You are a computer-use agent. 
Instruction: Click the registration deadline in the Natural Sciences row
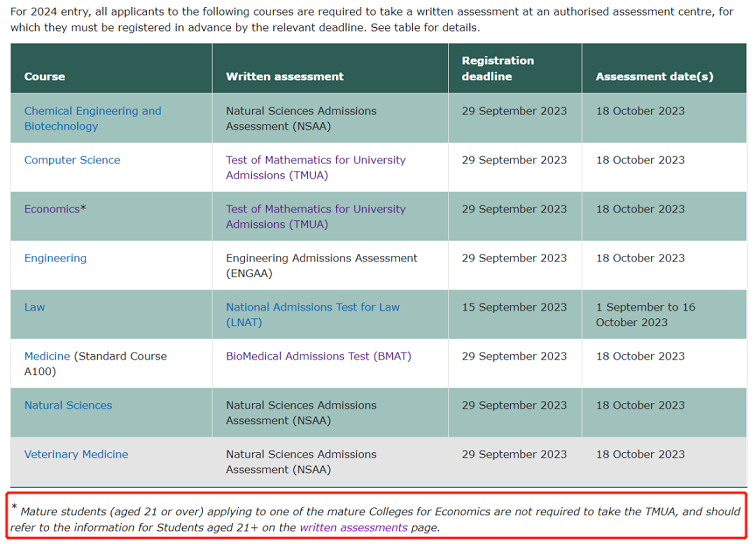click(514, 405)
